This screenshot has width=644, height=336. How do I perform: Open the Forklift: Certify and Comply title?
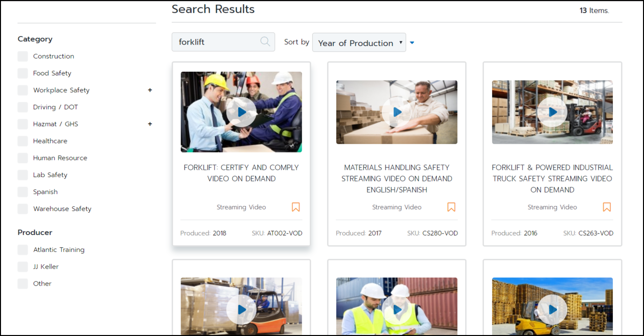(241, 173)
